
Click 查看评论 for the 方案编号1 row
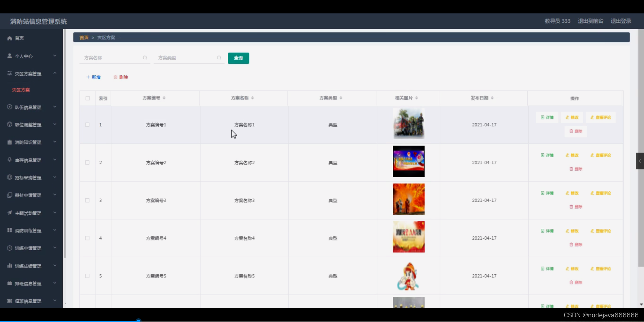[x=601, y=117]
